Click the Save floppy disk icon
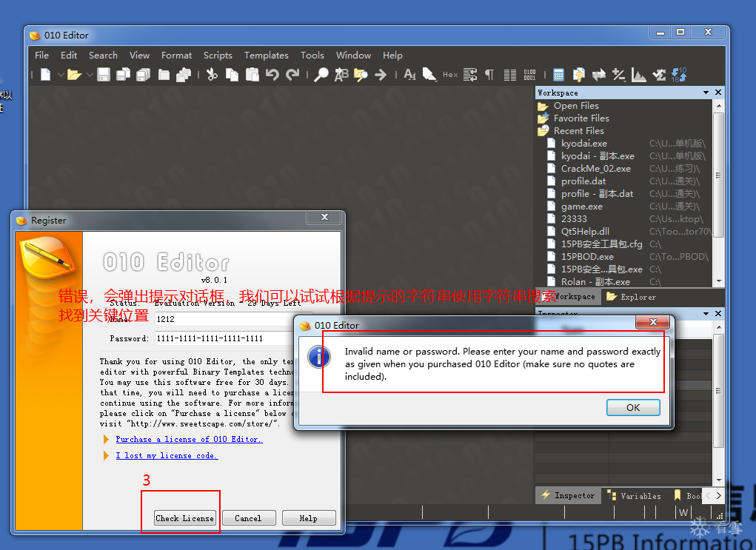 pyautogui.click(x=104, y=75)
